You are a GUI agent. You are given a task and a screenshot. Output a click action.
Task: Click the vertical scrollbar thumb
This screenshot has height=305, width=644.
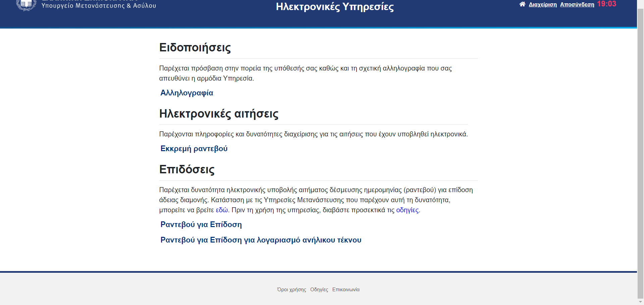[640, 153]
